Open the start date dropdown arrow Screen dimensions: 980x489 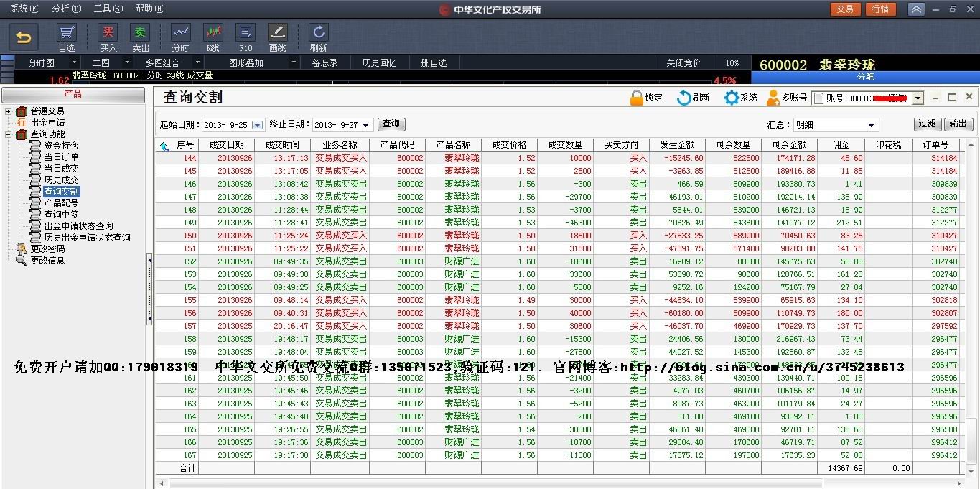click(x=258, y=125)
